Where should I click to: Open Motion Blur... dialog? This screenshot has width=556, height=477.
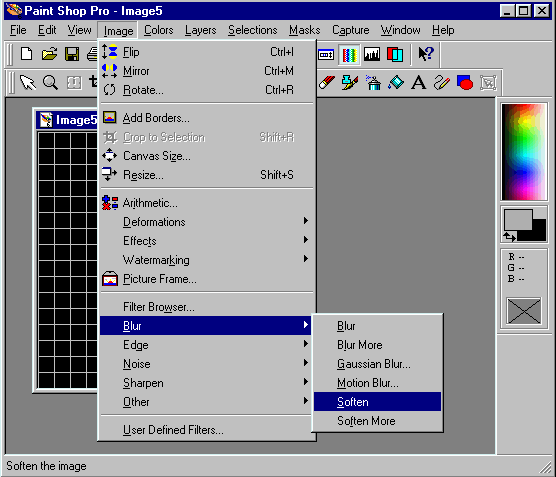pos(378,383)
